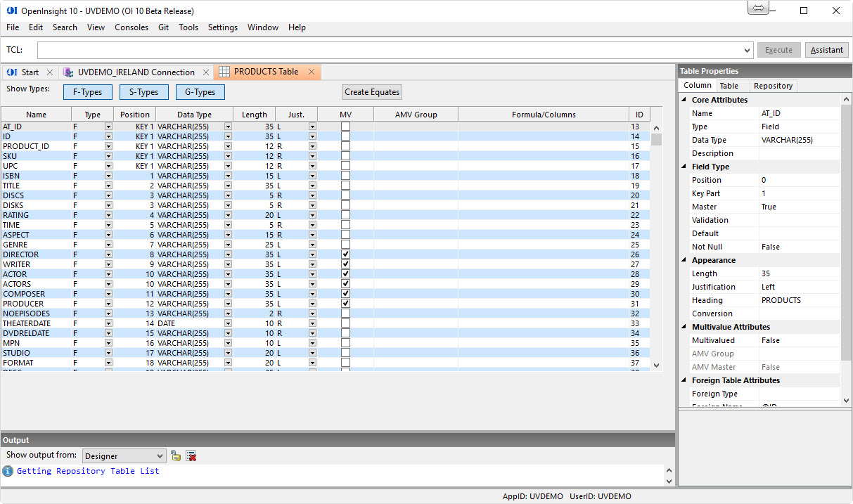
Task: Open the Consoles menu
Action: click(x=132, y=27)
